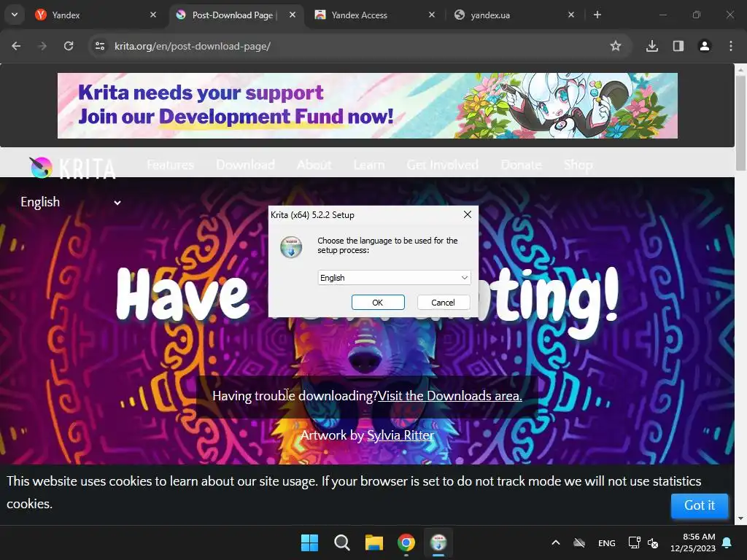Open site information icon in address bar

pyautogui.click(x=100, y=46)
